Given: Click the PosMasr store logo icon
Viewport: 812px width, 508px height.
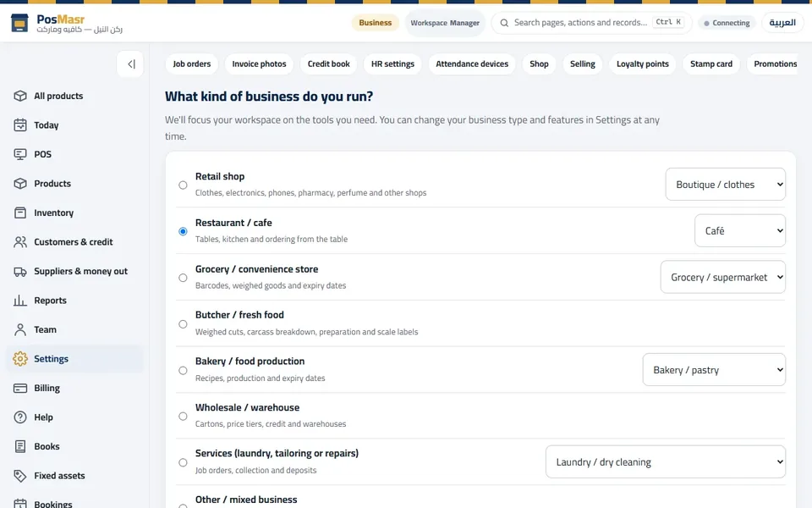Looking at the screenshot, I should point(19,23).
